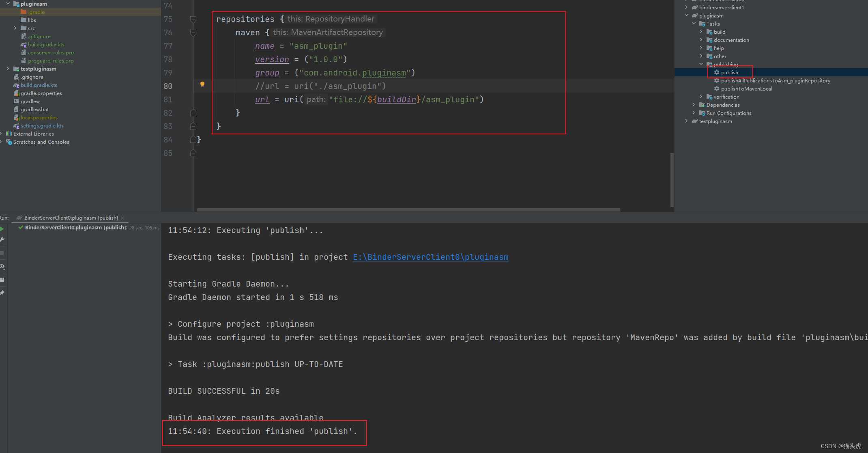Open the E:\BinderServerClient0\pluginasm path link
The width and height of the screenshot is (868, 453).
pyautogui.click(x=430, y=257)
